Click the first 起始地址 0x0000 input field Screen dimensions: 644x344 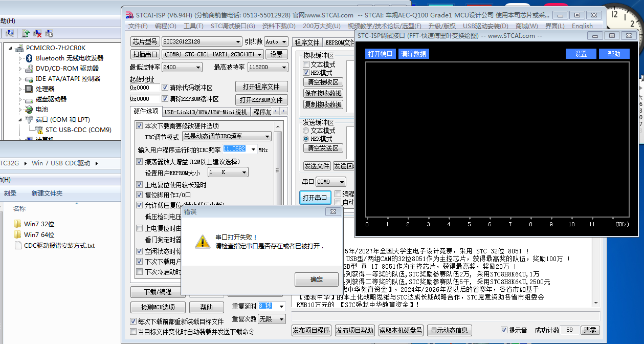coord(145,88)
